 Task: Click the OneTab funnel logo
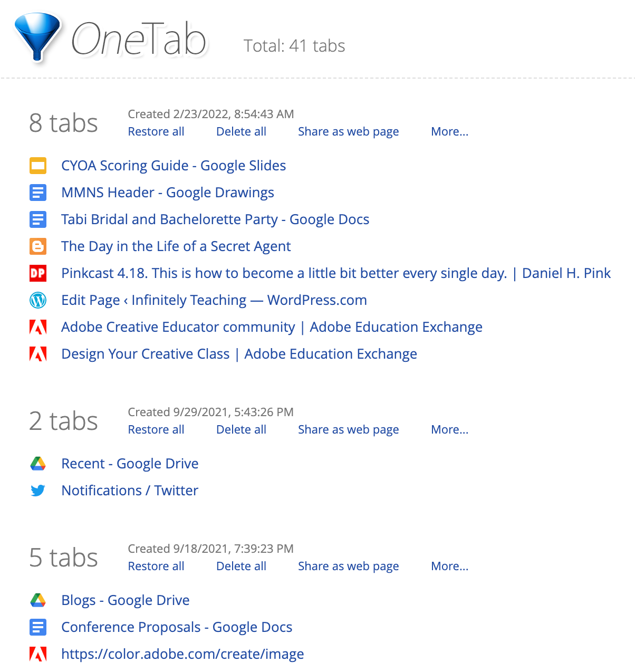coord(37,37)
